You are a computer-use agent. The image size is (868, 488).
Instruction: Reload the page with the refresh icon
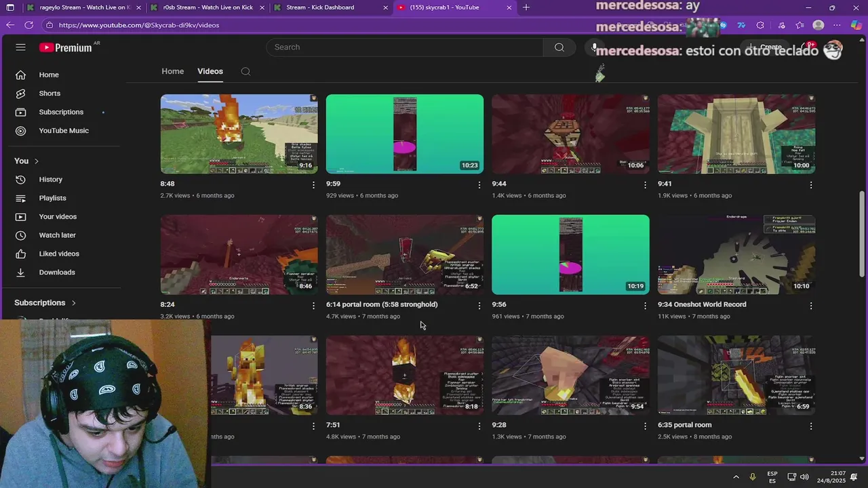point(28,25)
